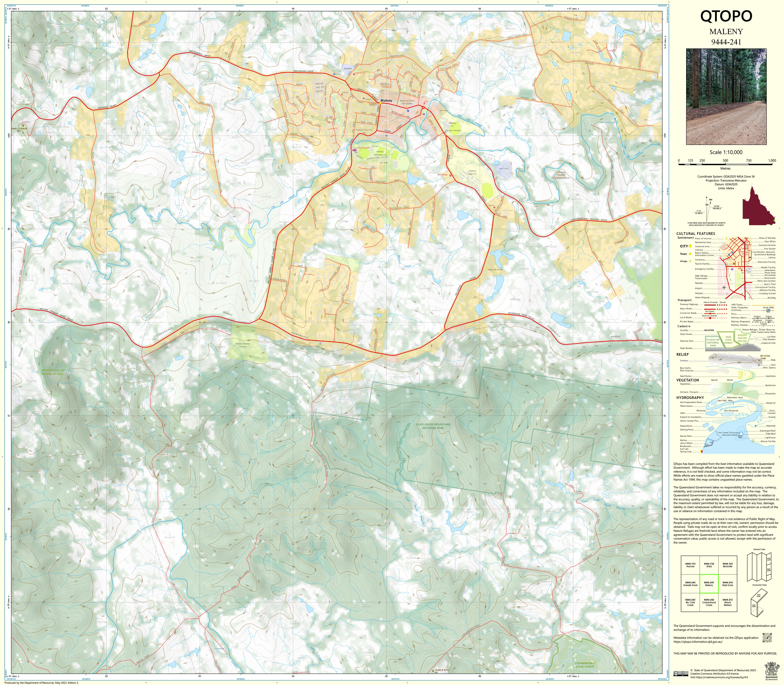784x685 pixels.
Task: Click the forest road cover photo
Action: pyautogui.click(x=726, y=97)
